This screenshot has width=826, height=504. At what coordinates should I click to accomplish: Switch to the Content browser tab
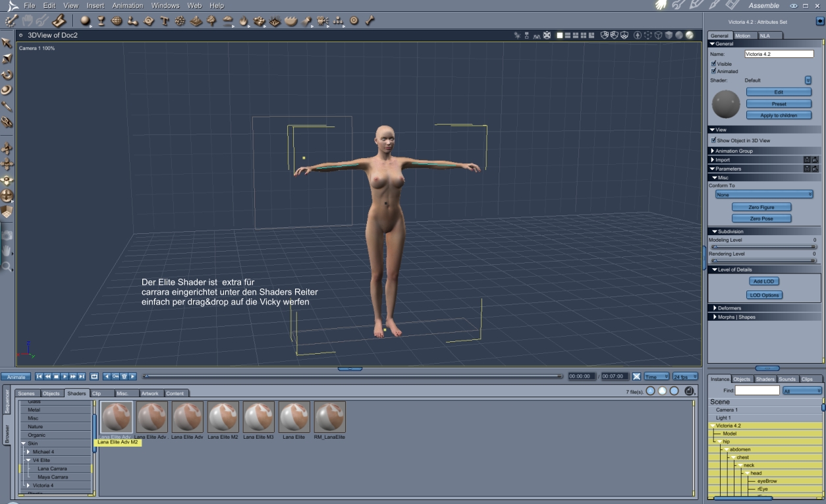pos(175,393)
